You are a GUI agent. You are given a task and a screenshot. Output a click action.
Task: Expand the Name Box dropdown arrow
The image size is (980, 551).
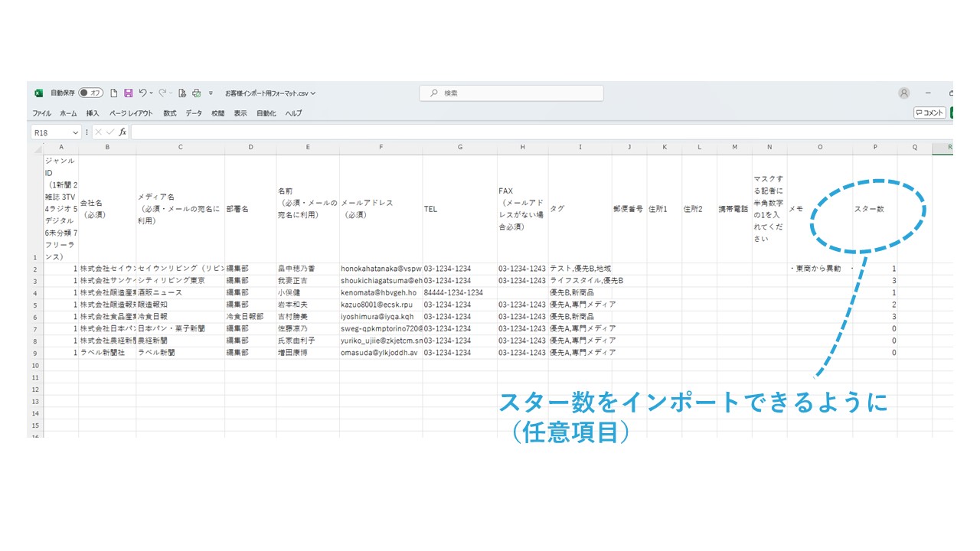point(77,132)
